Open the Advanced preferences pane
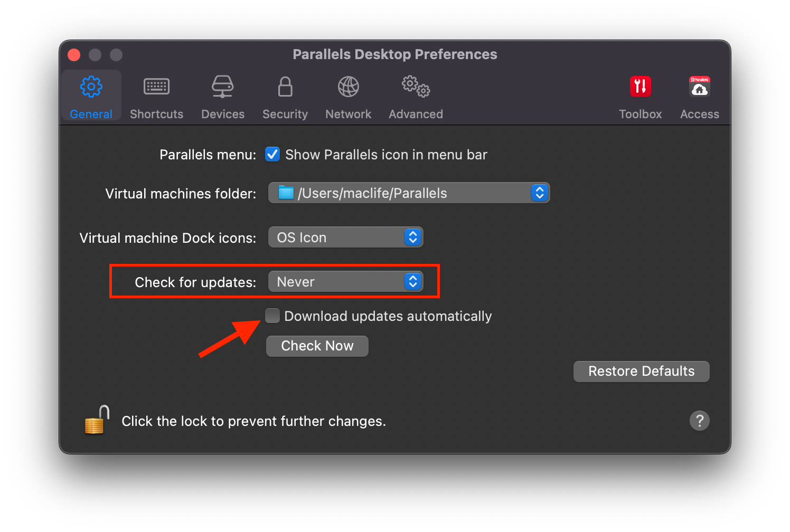 pos(415,95)
